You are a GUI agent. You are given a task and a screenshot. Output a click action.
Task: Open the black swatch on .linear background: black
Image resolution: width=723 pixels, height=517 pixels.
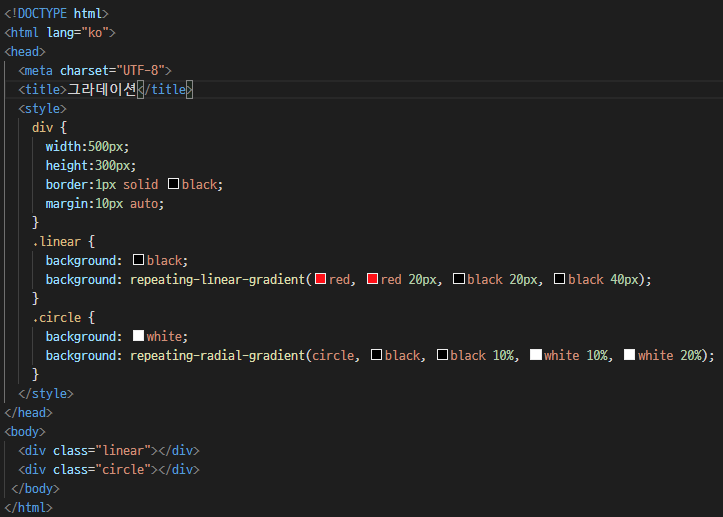click(x=138, y=260)
